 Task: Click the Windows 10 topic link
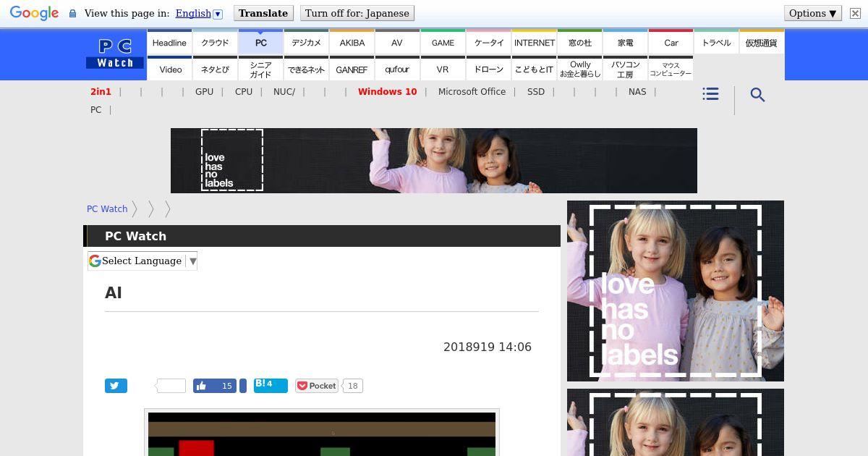coord(387,92)
